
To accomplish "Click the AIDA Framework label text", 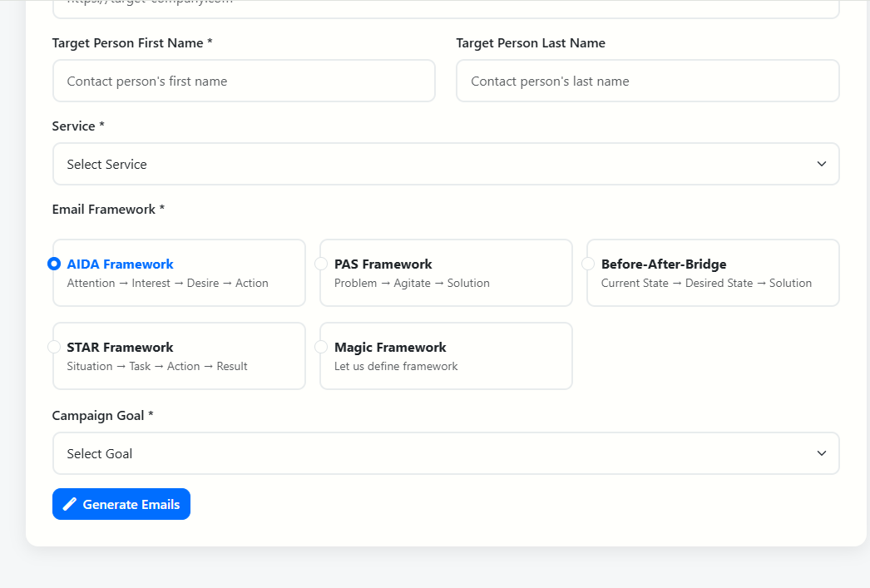I will click(120, 264).
